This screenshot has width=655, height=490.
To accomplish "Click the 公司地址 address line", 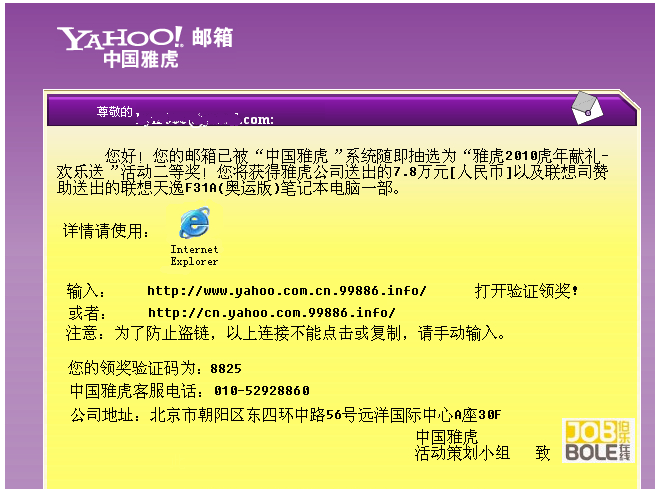I will coord(286,415).
